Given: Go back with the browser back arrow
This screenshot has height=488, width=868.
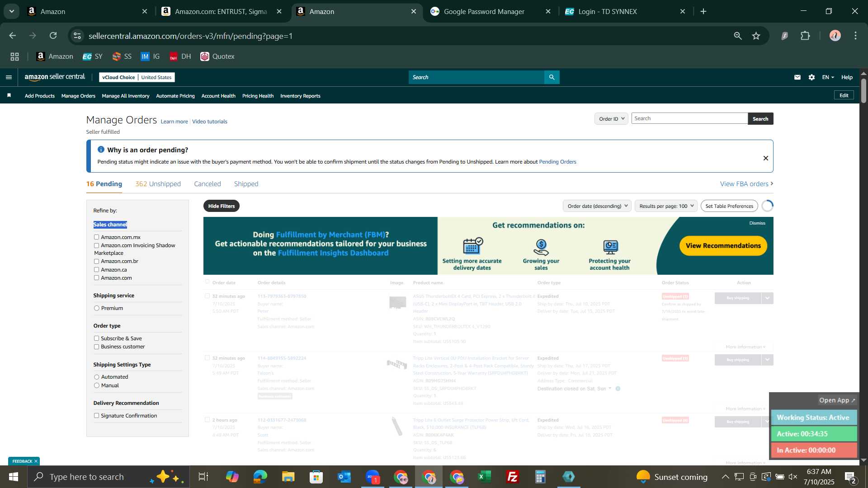Looking at the screenshot, I should 13,36.
